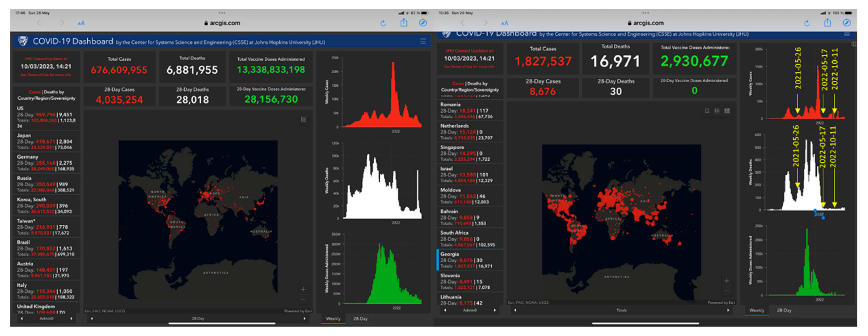868x336 pixels.
Task: Switch the list above Romania to Cases
Action: [458, 83]
